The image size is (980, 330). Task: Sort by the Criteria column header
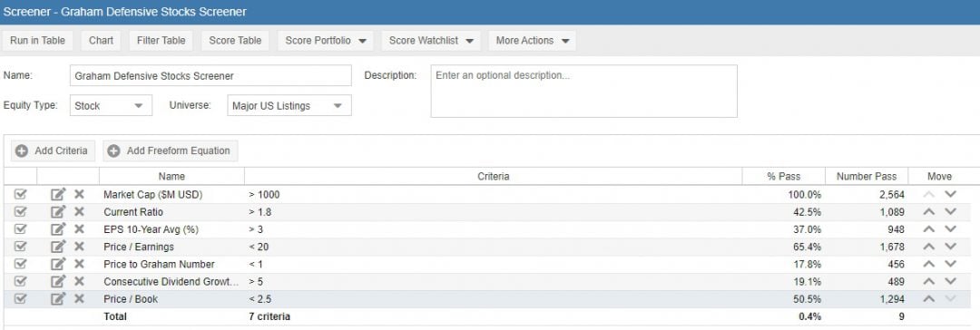pyautogui.click(x=493, y=176)
